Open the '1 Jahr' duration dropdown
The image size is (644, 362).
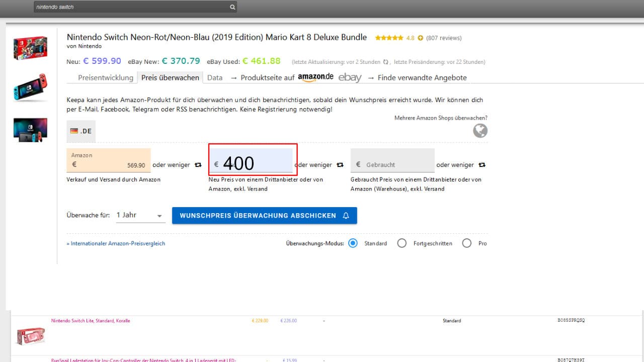tap(140, 215)
